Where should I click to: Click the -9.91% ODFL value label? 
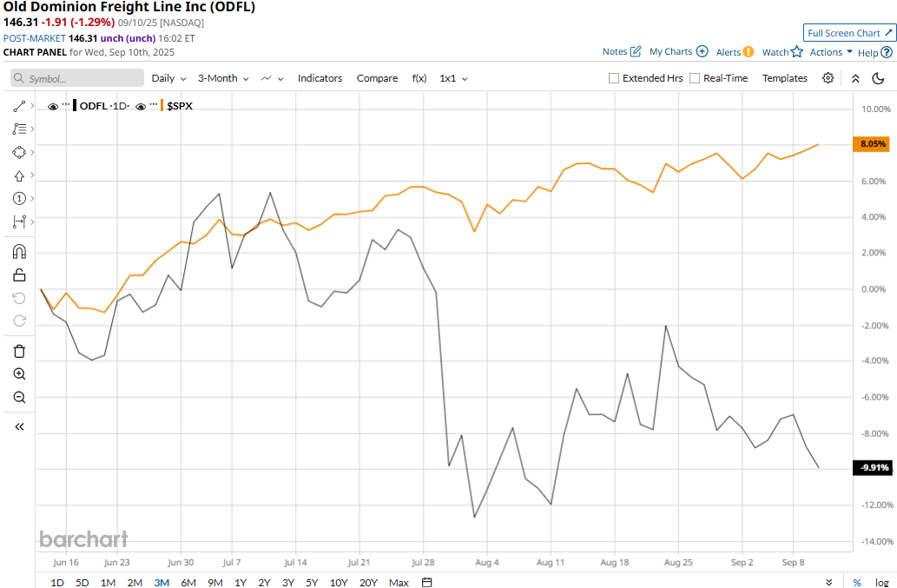872,467
